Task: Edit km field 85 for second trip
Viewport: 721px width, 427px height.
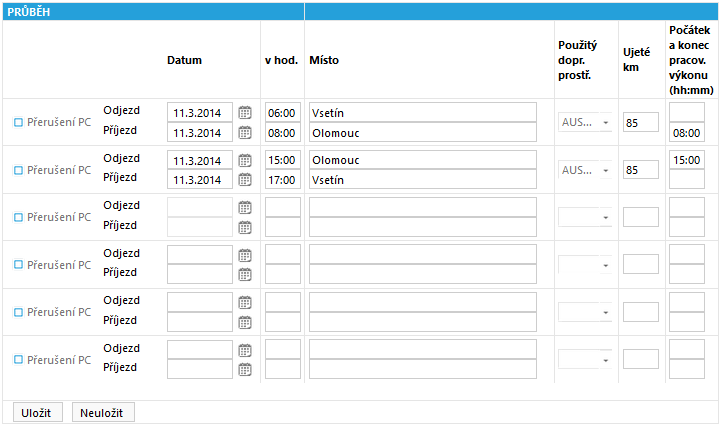Action: pos(641,170)
